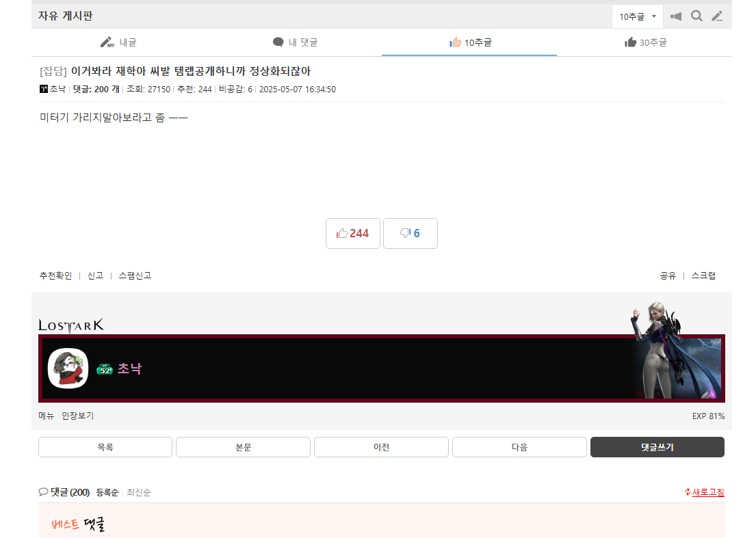756x538 pixels.
Task: Sort comments by 최신순
Action: click(139, 492)
